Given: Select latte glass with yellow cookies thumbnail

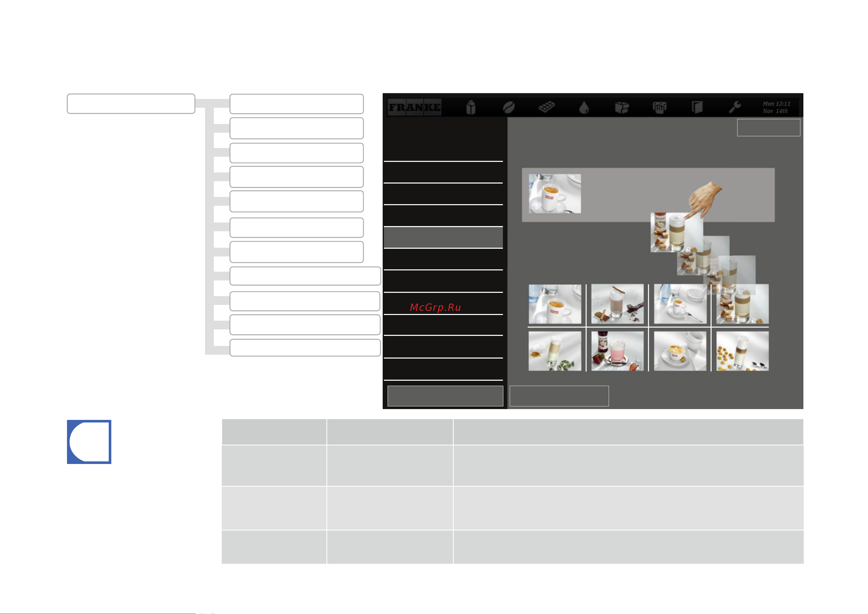Looking at the screenshot, I should click(x=743, y=351).
